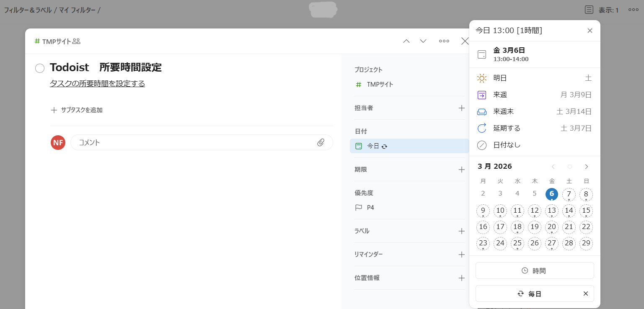Mark the Todoist 所要時間設定 task complete
644x309 pixels.
[x=40, y=68]
